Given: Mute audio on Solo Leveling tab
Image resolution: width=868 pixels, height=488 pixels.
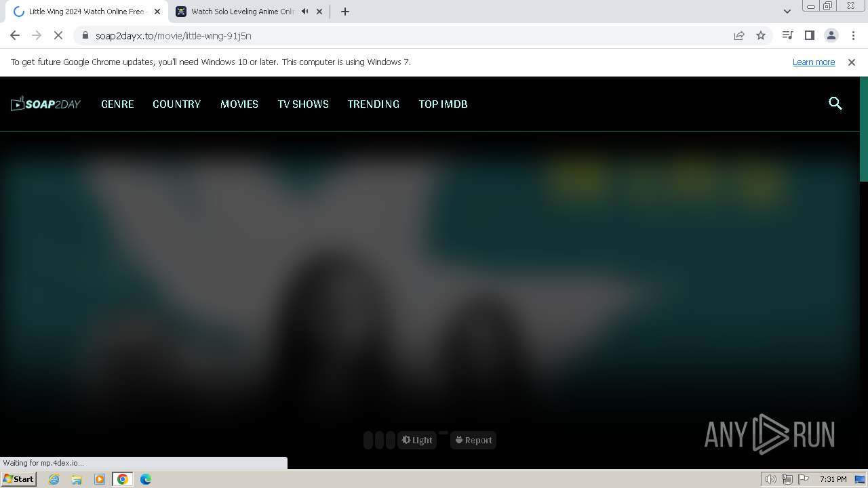Looking at the screenshot, I should 304,12.
